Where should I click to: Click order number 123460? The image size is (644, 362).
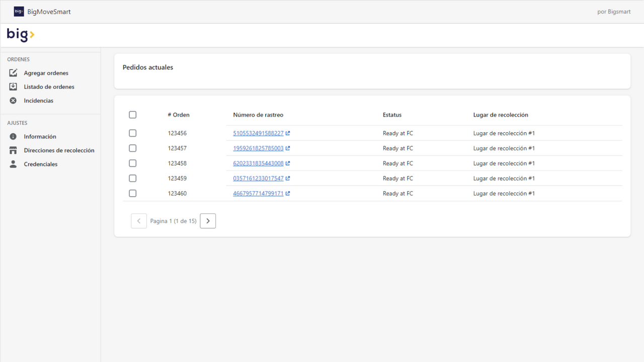click(x=177, y=194)
